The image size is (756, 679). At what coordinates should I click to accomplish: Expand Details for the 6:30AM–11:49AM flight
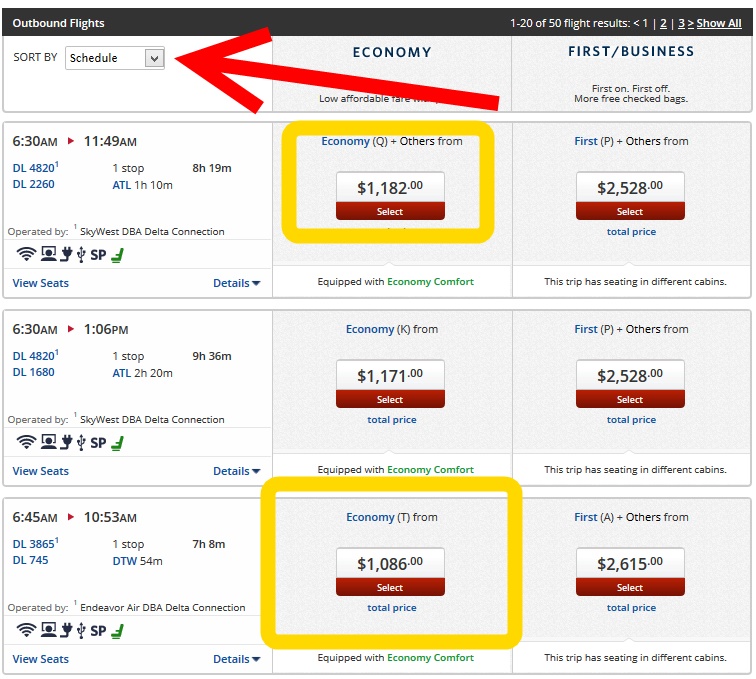[x=236, y=283]
